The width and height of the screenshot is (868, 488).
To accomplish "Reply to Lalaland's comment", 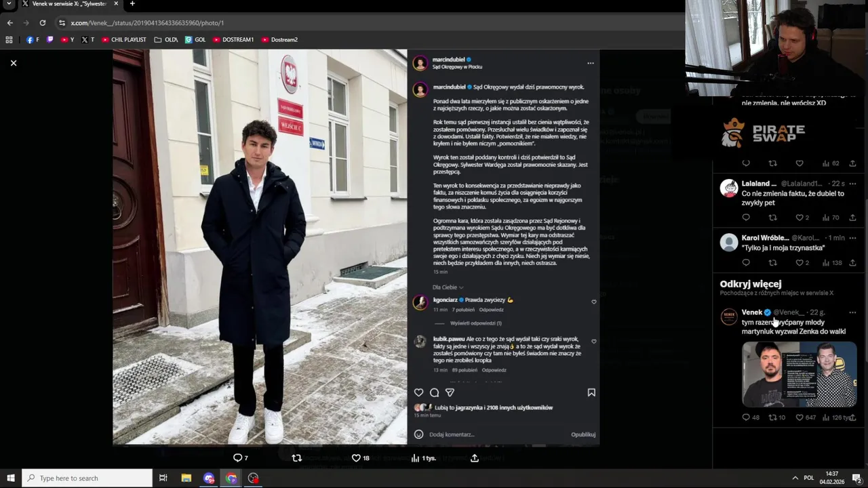I will (746, 218).
